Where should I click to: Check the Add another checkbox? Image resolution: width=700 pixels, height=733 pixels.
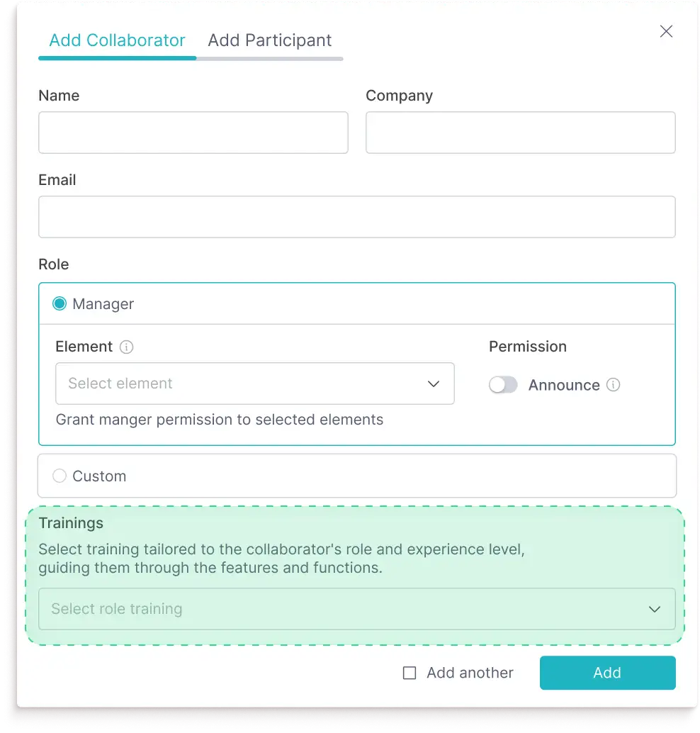tap(410, 673)
